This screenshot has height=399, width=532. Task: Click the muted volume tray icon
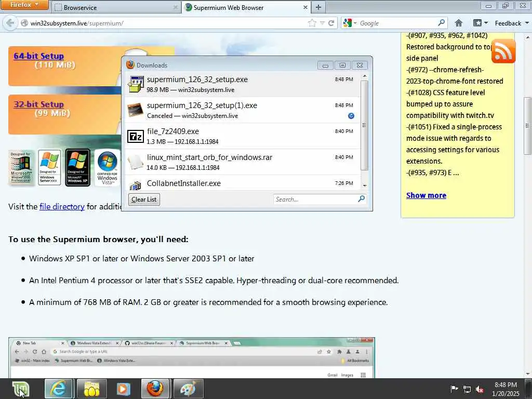[480, 390]
